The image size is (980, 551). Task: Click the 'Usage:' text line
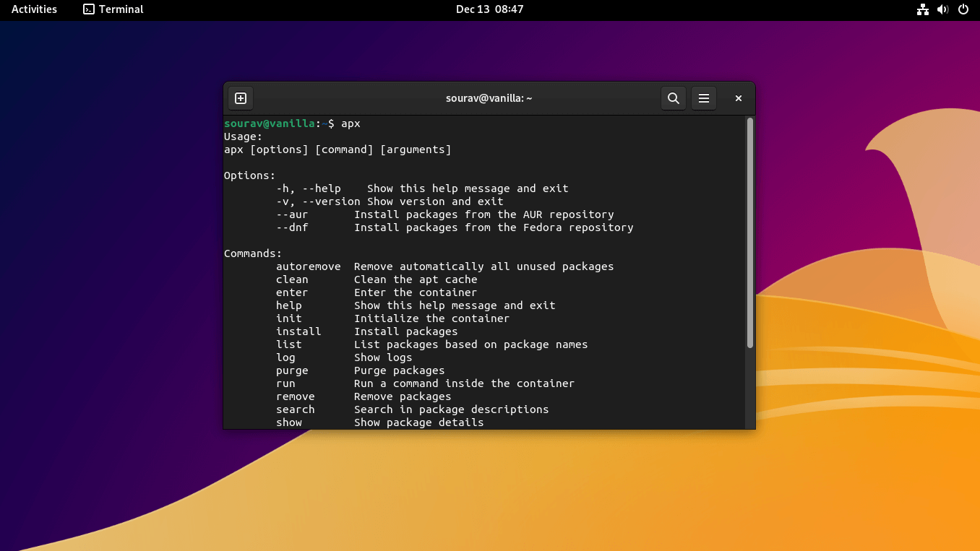click(242, 136)
